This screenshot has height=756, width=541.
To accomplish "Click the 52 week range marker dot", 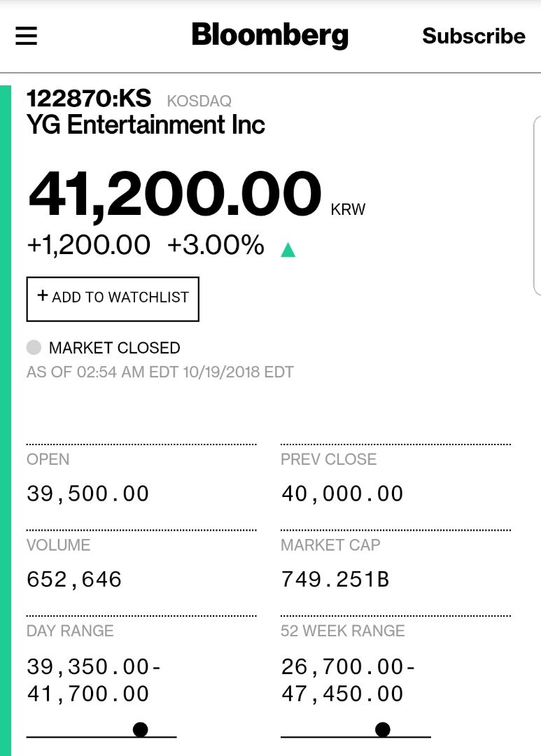I will tap(382, 729).
